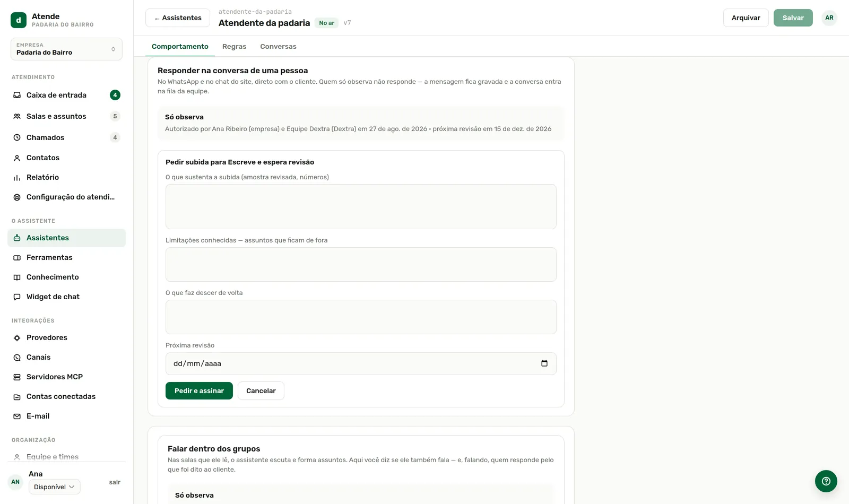
Task: Switch to the Conversas tab
Action: click(x=278, y=46)
